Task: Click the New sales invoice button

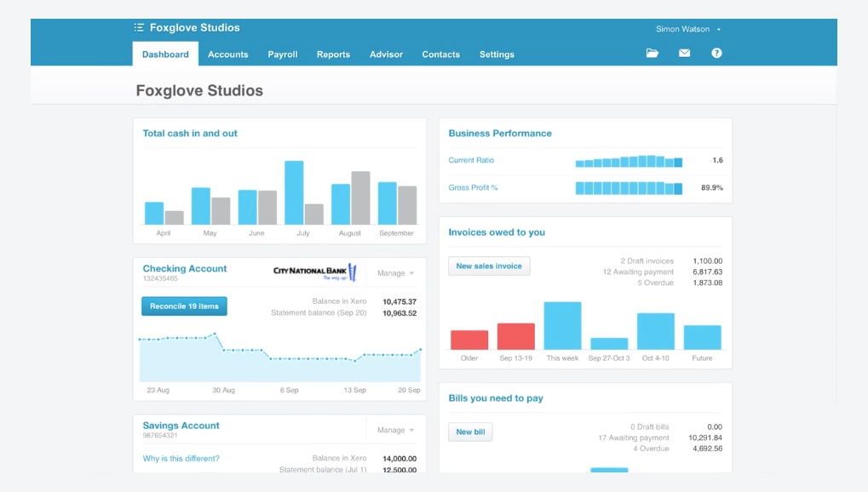Action: point(488,266)
